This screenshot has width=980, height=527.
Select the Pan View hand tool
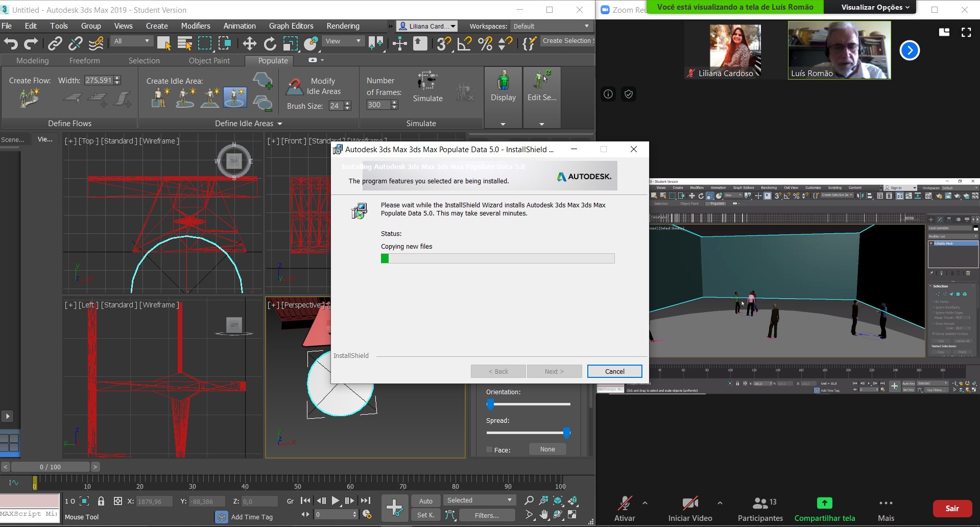(544, 515)
